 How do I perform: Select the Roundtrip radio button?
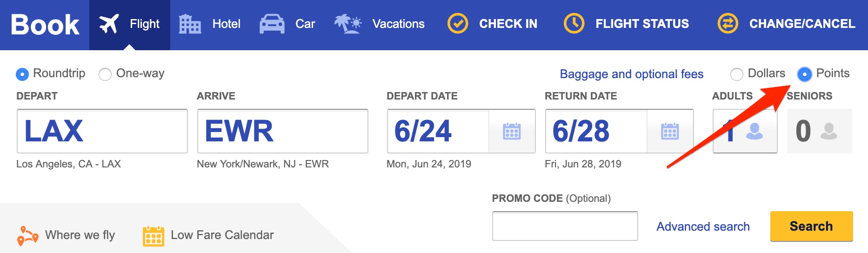coord(22,74)
